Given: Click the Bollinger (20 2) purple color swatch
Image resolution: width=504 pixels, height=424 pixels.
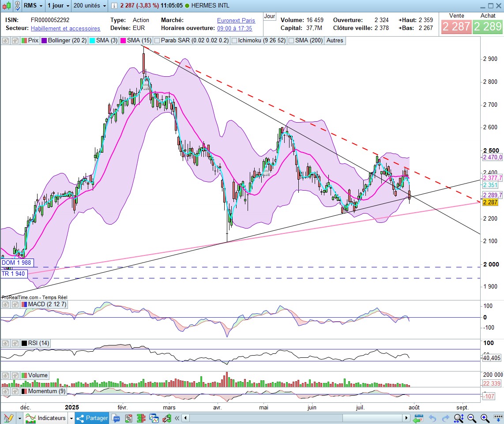Looking at the screenshot, I should click(44, 41).
